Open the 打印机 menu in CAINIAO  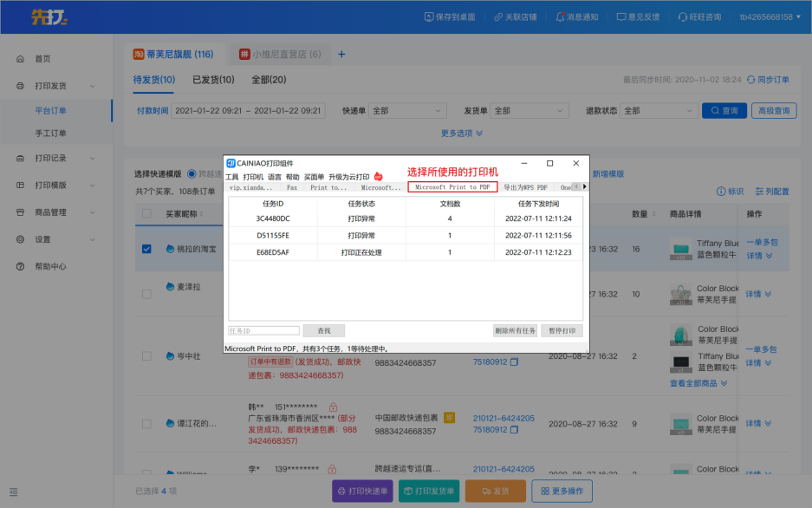point(253,177)
